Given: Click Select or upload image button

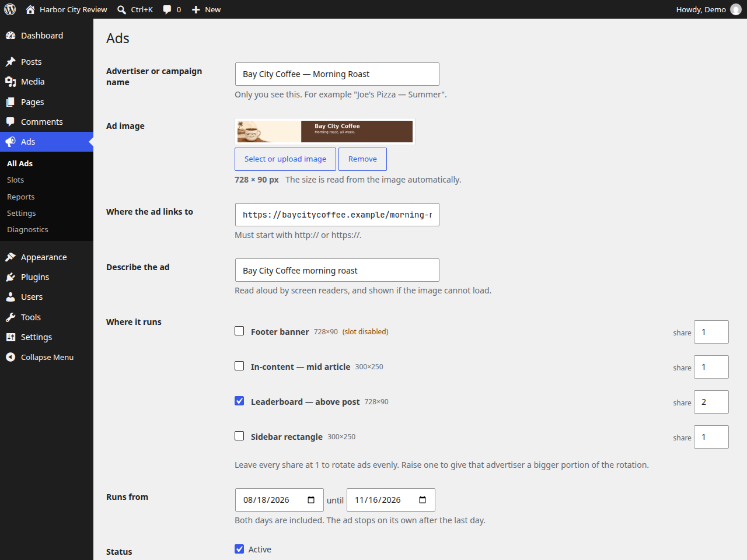Looking at the screenshot, I should coord(285,159).
